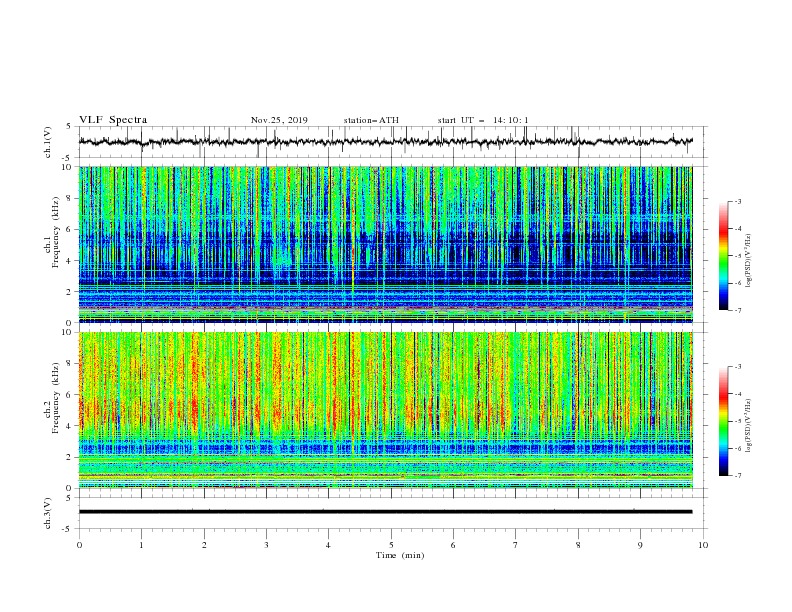
Task: Click time axis tick label "2"
Action: [204, 545]
